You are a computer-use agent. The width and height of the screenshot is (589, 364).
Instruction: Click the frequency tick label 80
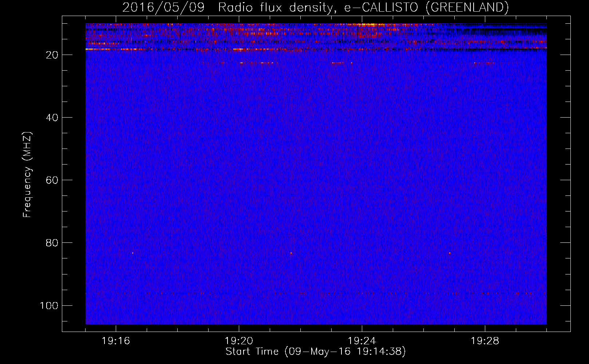(52, 243)
